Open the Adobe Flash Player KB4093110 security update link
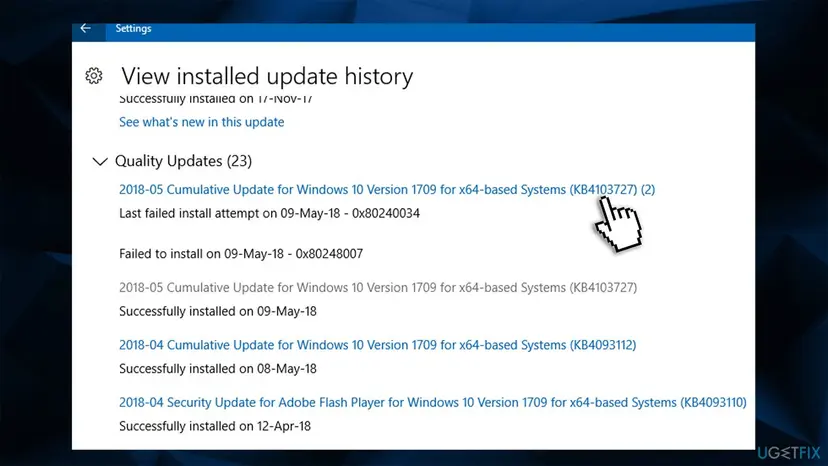Screen dimensions: 828x466 point(432,403)
